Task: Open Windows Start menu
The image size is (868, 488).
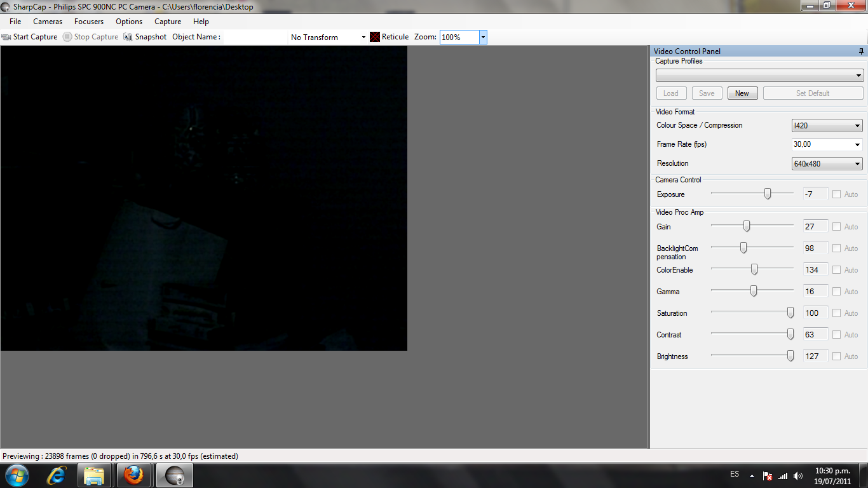Action: coord(17,475)
